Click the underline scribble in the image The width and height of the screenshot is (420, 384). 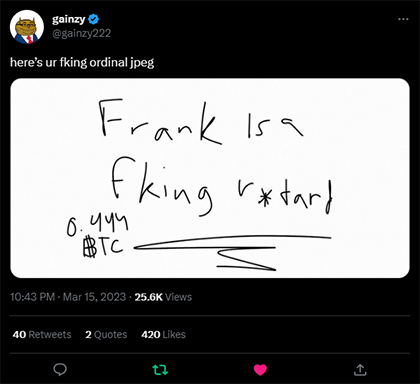[232, 252]
